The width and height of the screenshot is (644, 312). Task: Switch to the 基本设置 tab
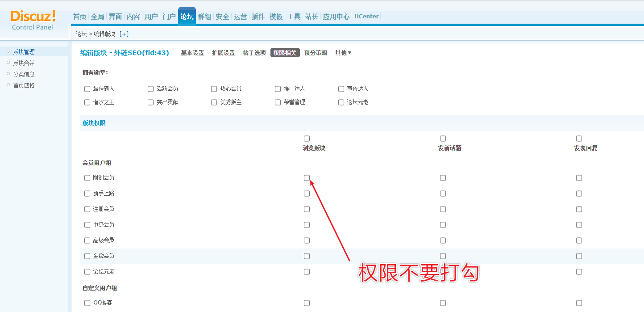pos(192,53)
